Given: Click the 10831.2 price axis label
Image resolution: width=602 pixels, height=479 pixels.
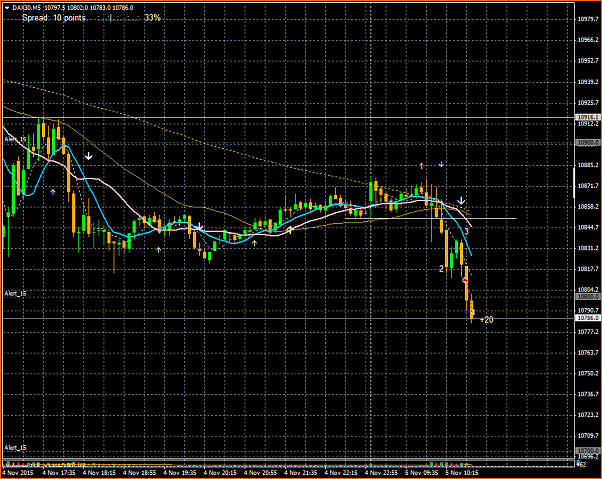Looking at the screenshot, I should point(588,248).
